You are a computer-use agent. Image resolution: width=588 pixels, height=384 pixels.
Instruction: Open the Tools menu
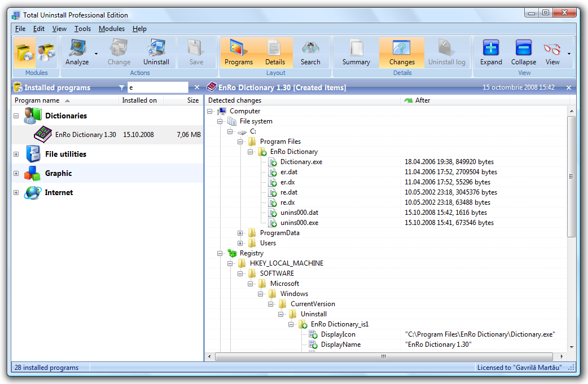pos(82,29)
